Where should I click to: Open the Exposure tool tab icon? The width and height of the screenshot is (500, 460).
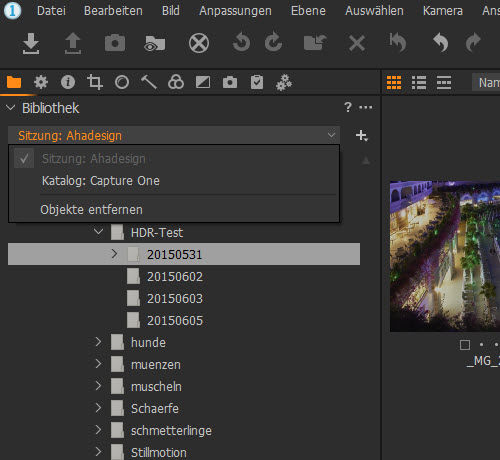coord(203,82)
